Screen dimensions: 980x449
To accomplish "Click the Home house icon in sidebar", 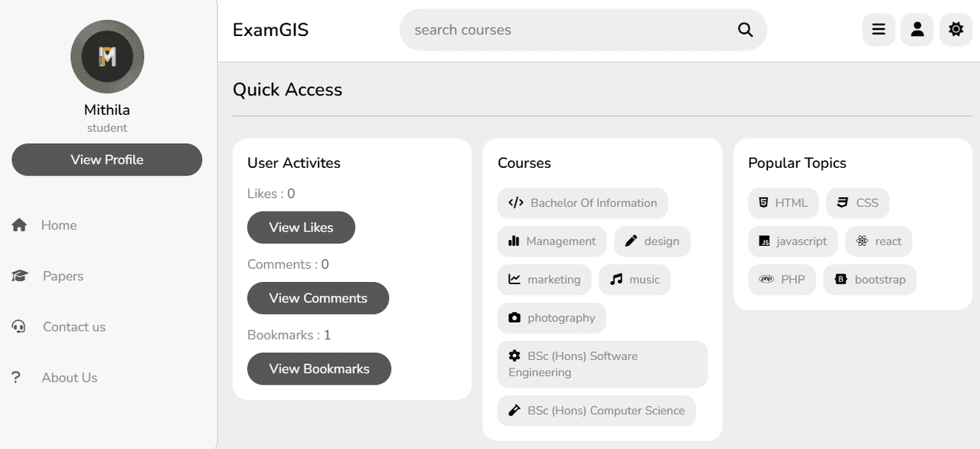I will click(19, 225).
